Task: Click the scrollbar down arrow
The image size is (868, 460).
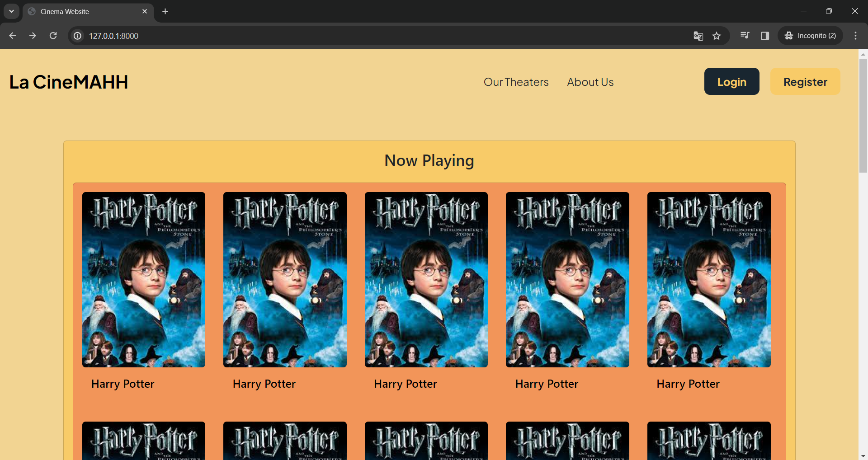Action: coord(863,455)
